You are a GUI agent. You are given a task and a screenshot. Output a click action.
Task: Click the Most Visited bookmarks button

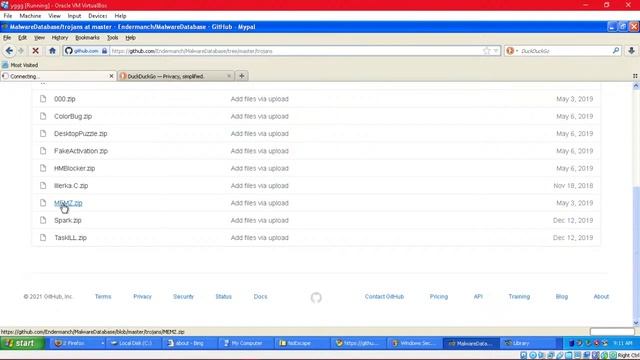[20, 65]
